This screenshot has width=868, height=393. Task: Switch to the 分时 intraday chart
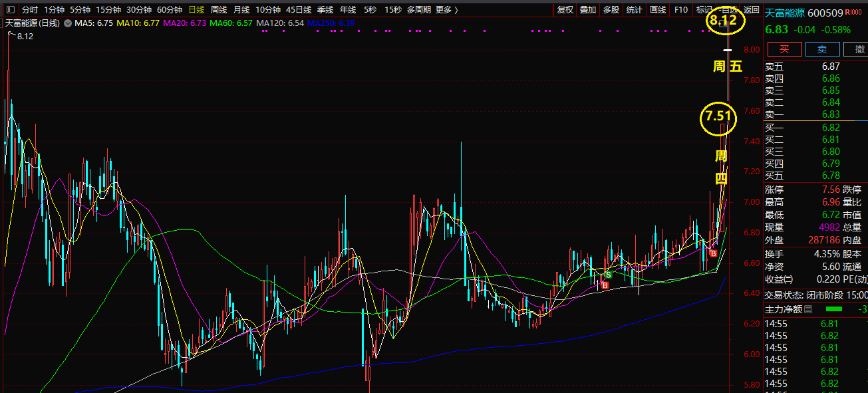29,10
